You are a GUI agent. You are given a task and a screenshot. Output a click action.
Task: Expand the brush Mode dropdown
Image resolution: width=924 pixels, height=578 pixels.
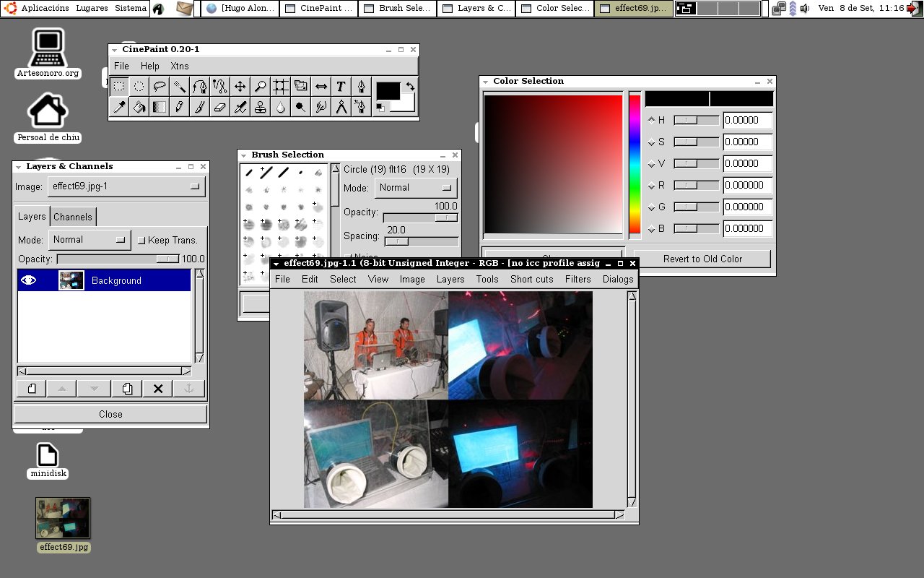(415, 188)
